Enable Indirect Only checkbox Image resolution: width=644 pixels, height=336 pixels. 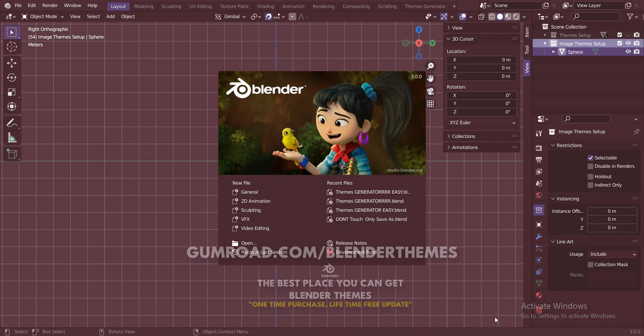pyautogui.click(x=590, y=185)
